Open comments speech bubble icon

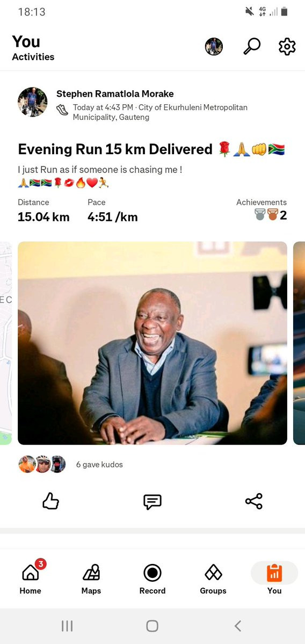pos(152,502)
